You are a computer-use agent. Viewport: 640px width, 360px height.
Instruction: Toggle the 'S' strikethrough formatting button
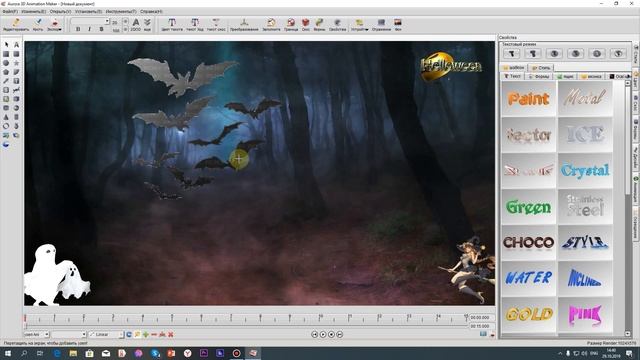coord(101,29)
